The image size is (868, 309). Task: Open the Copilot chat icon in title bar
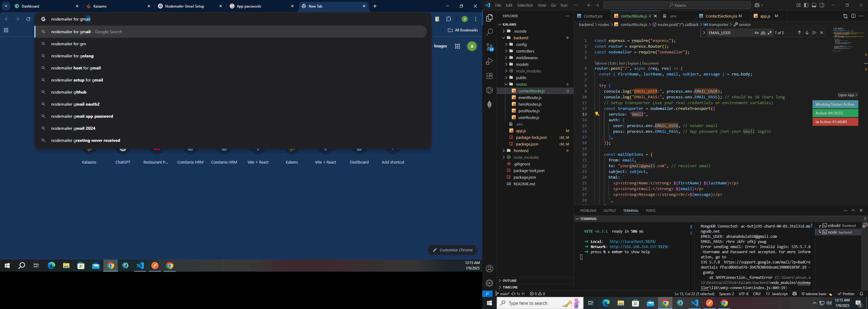(x=757, y=5)
